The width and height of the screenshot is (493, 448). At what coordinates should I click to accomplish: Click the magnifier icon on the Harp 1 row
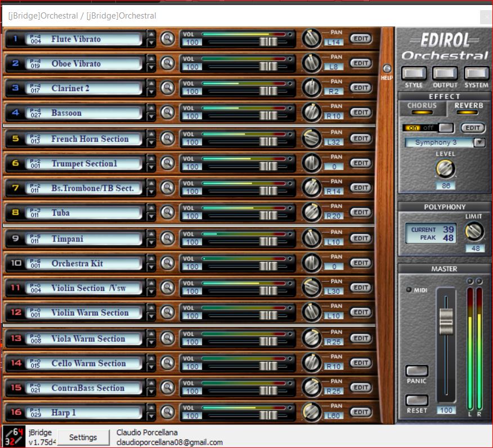tap(168, 412)
